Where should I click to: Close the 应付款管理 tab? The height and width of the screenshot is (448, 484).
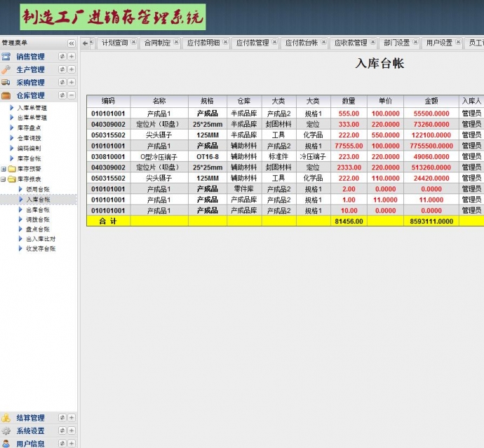(274, 42)
